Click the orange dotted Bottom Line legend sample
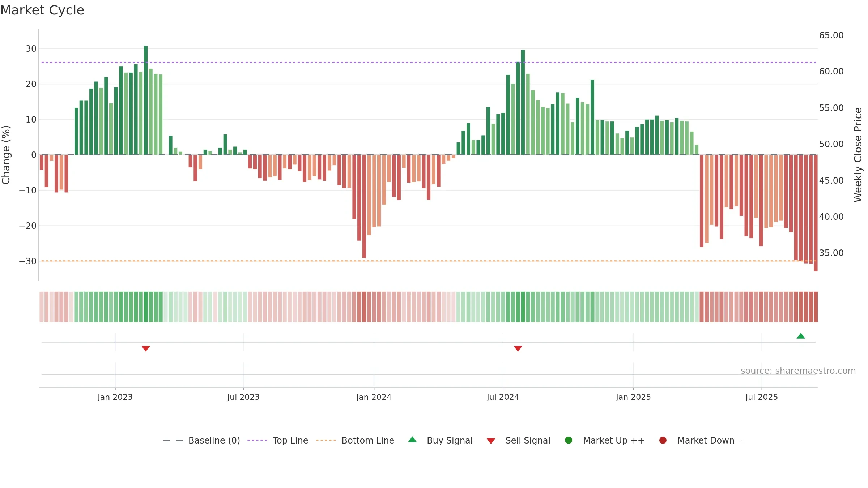 pyautogui.click(x=326, y=440)
